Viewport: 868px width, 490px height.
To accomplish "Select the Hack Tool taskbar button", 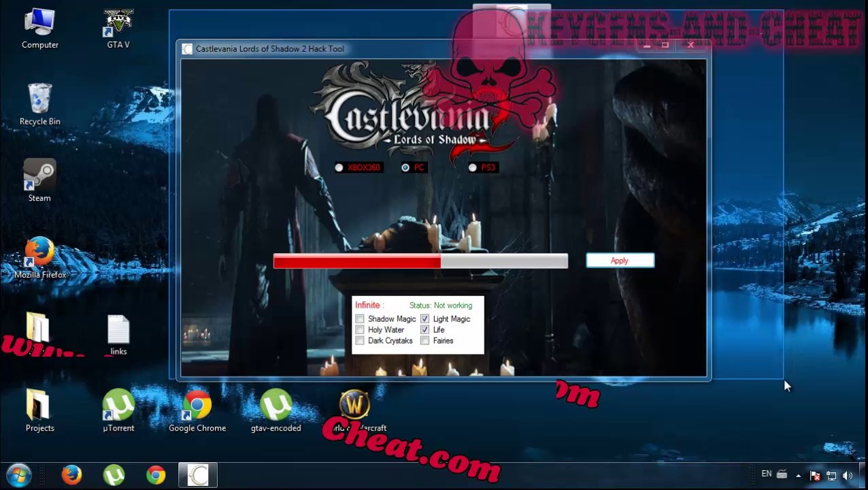I will pos(198,474).
